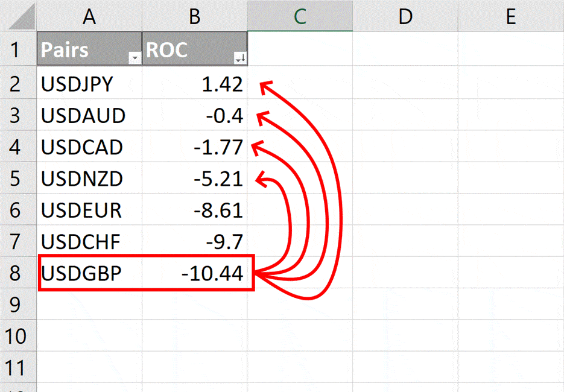This screenshot has width=564, height=392.
Task: Select the USDEUR cell
Action: (89, 209)
